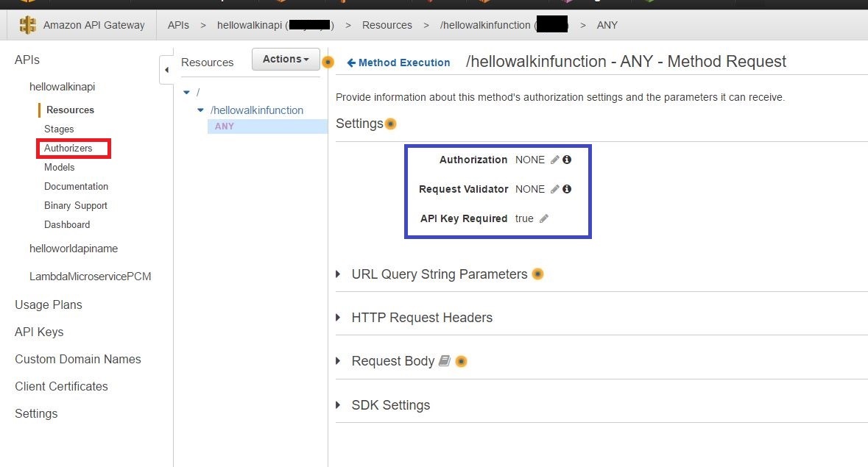Collapse the Resources panel with arrow handle
Screen dimensions: 868x467
[166, 70]
